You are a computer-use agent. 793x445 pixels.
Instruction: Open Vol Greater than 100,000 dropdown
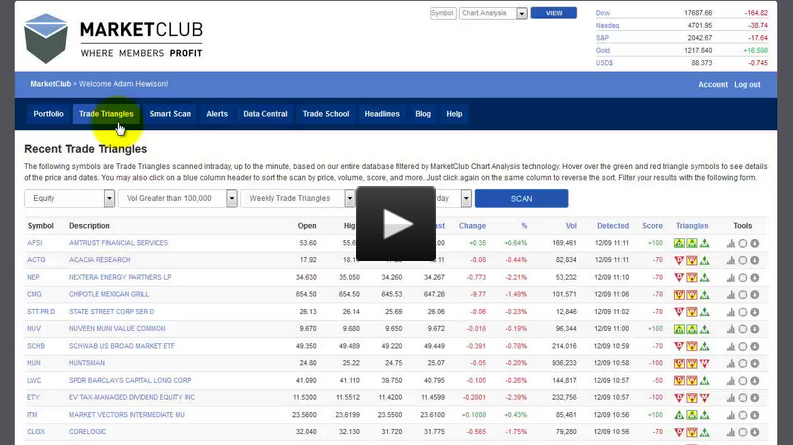[178, 198]
